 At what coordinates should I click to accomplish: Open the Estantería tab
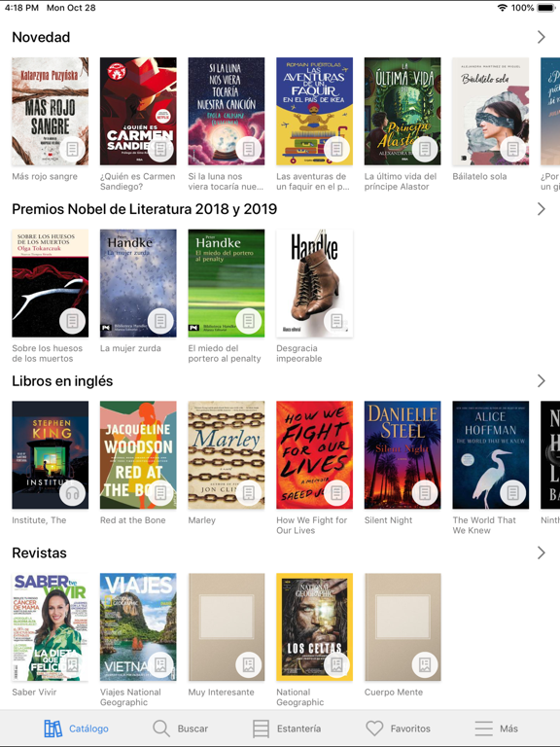[287, 729]
